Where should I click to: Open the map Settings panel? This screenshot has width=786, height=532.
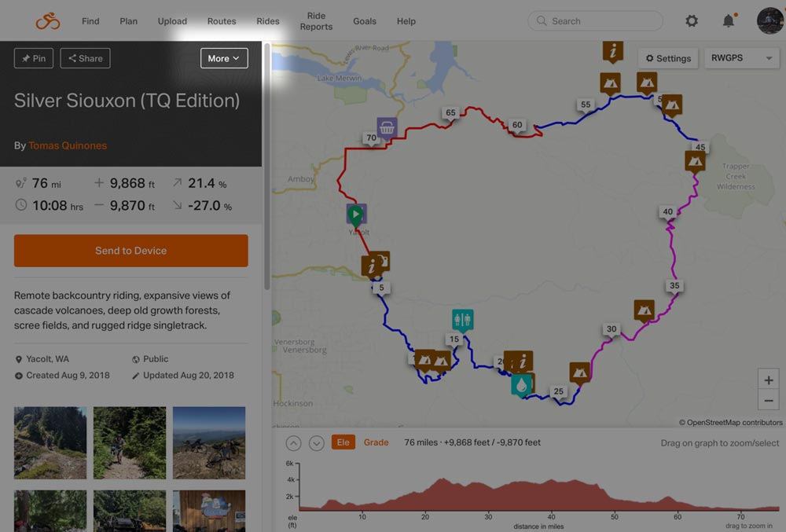pos(668,58)
